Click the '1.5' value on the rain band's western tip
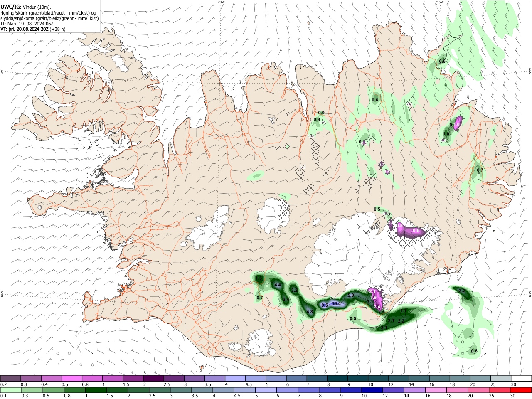 pyautogui.click(x=259, y=278)
